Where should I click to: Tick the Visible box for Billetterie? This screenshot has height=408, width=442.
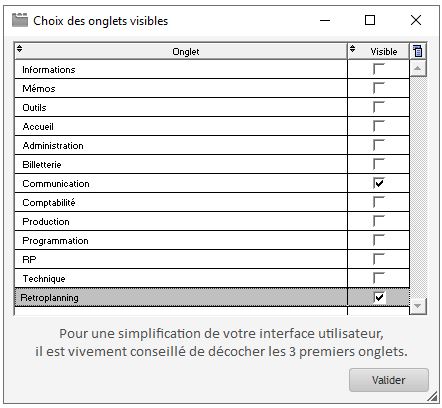coord(379,164)
